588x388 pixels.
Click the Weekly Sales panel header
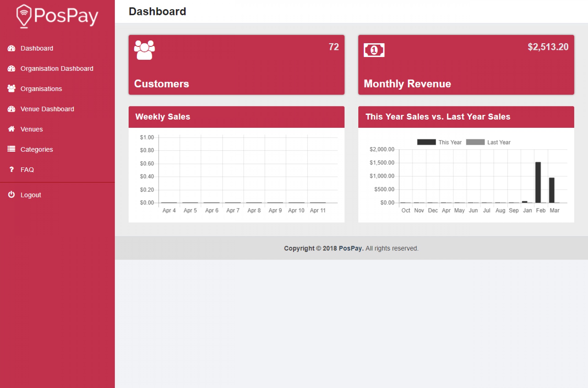pos(236,117)
